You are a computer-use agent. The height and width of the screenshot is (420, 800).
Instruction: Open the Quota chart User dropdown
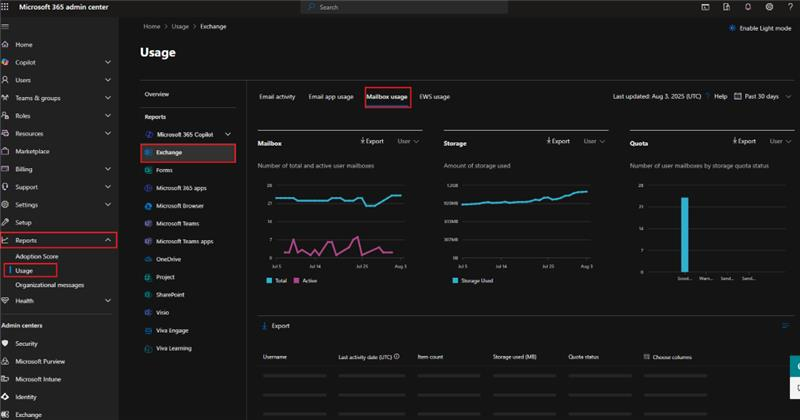(781, 141)
